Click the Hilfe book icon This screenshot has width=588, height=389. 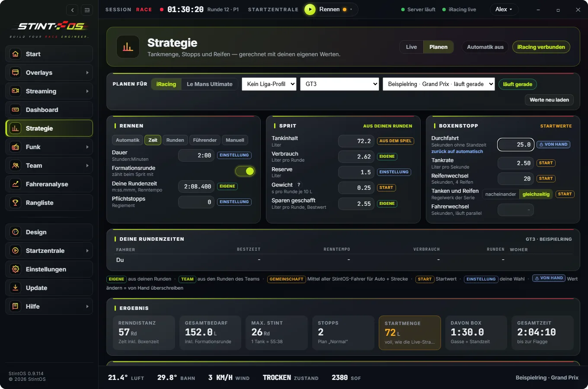[x=16, y=306]
